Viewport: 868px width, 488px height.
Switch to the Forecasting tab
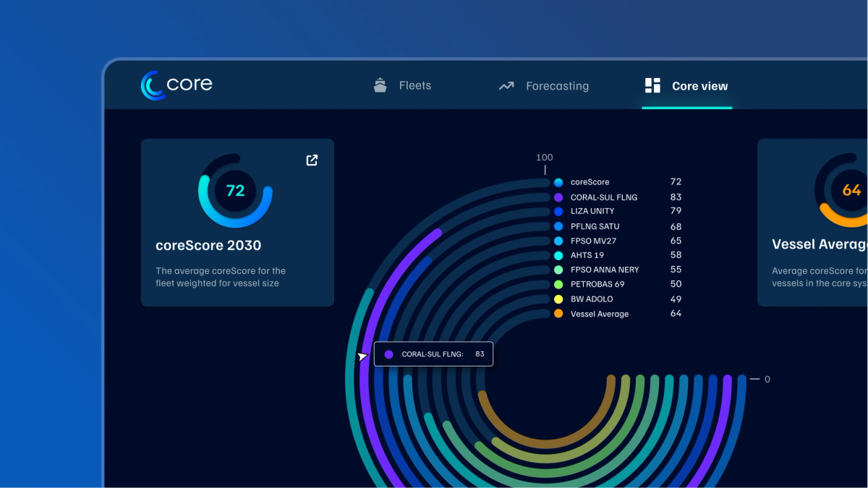coord(544,86)
